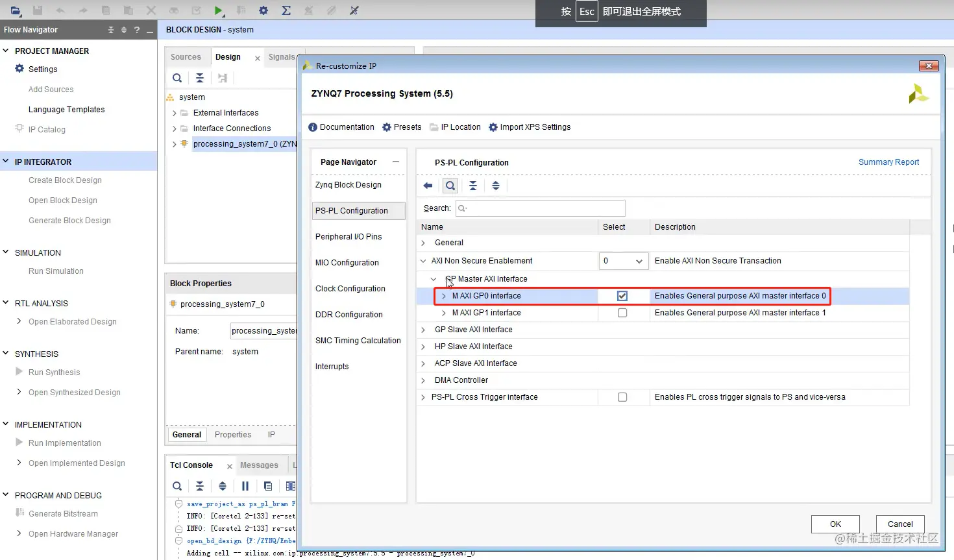Open the Clock Configuration page
Screen dimensions: 954x560
pos(350,289)
